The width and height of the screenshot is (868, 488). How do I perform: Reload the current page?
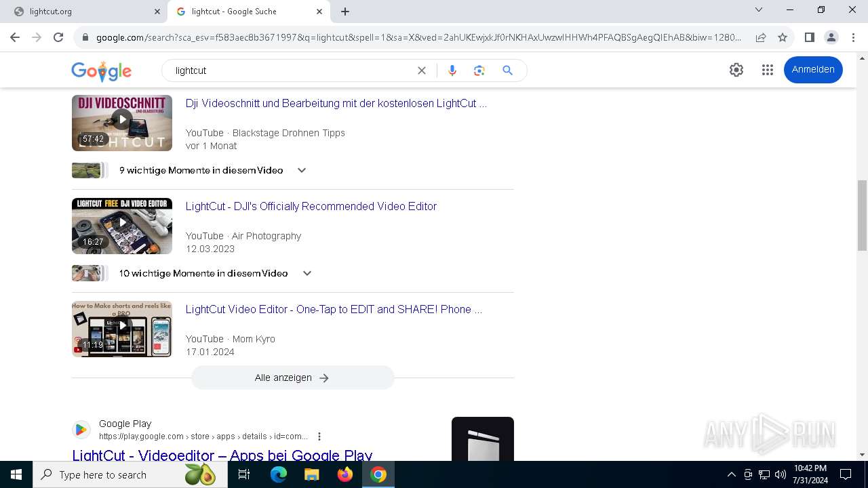point(58,37)
